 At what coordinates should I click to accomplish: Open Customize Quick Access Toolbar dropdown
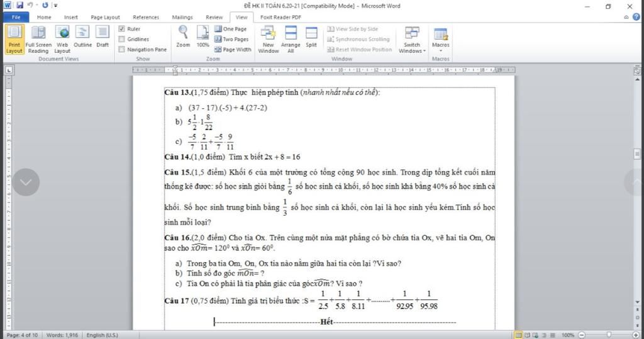point(55,5)
